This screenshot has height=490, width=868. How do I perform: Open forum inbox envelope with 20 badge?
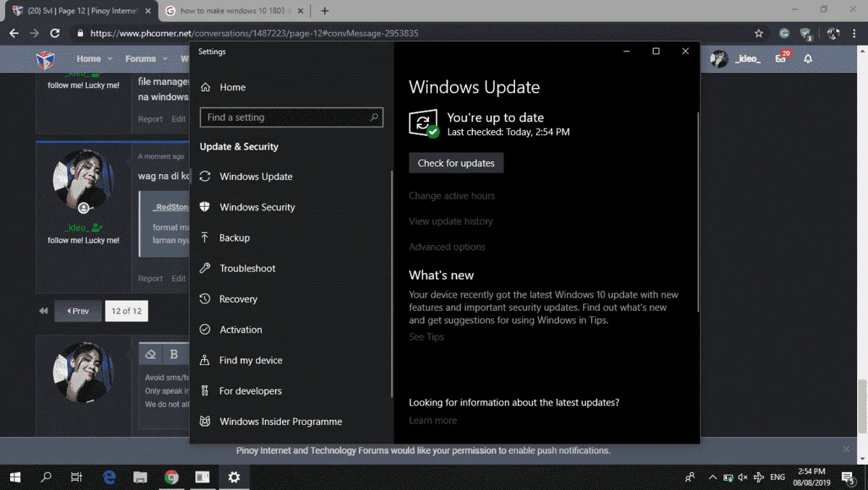781,58
